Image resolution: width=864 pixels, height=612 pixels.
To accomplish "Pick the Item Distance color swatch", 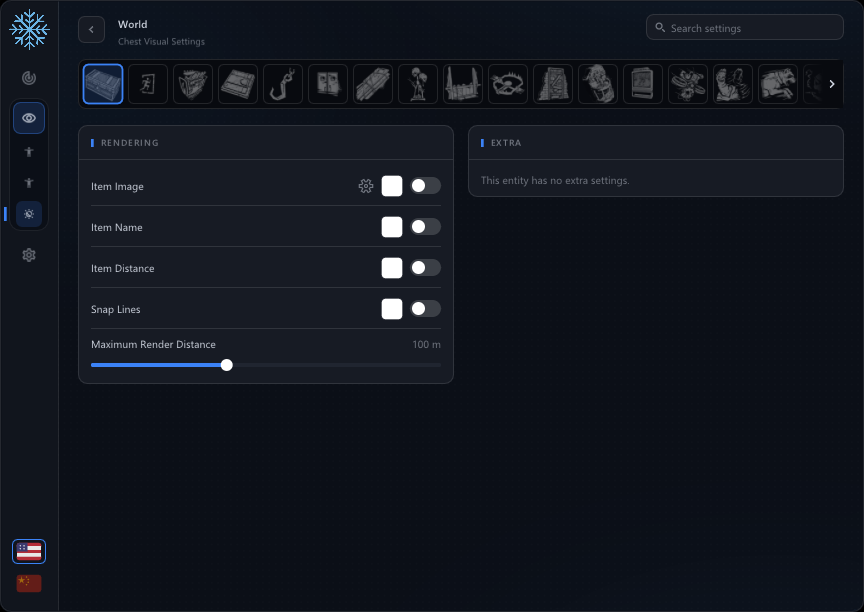I will (392, 268).
